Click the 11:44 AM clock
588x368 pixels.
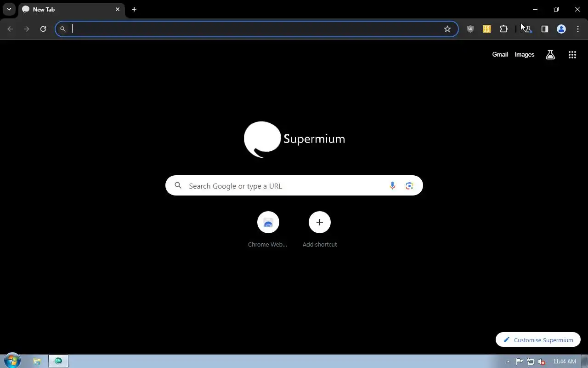tap(565, 362)
